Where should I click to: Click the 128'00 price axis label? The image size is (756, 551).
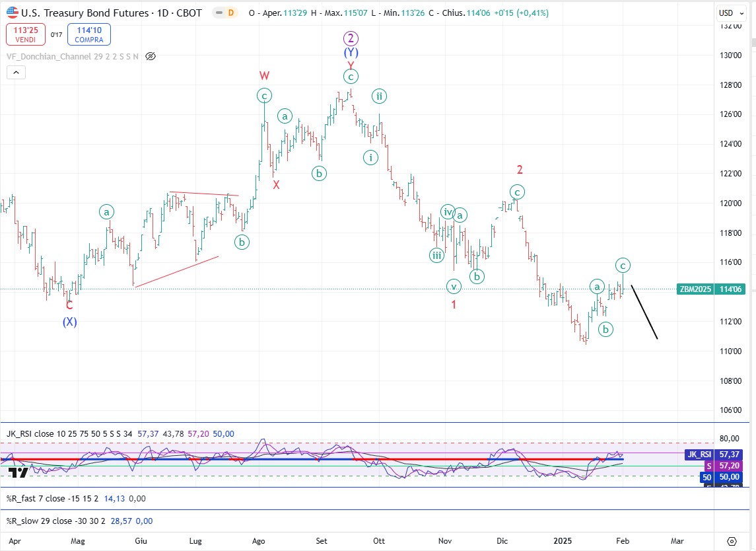(x=730, y=85)
